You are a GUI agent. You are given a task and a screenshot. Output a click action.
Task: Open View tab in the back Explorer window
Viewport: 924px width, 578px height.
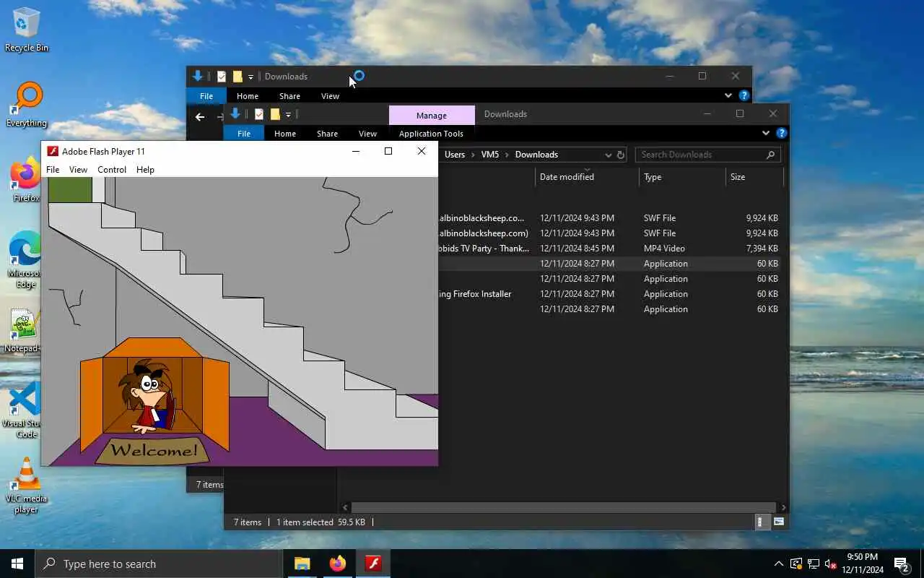pos(330,96)
